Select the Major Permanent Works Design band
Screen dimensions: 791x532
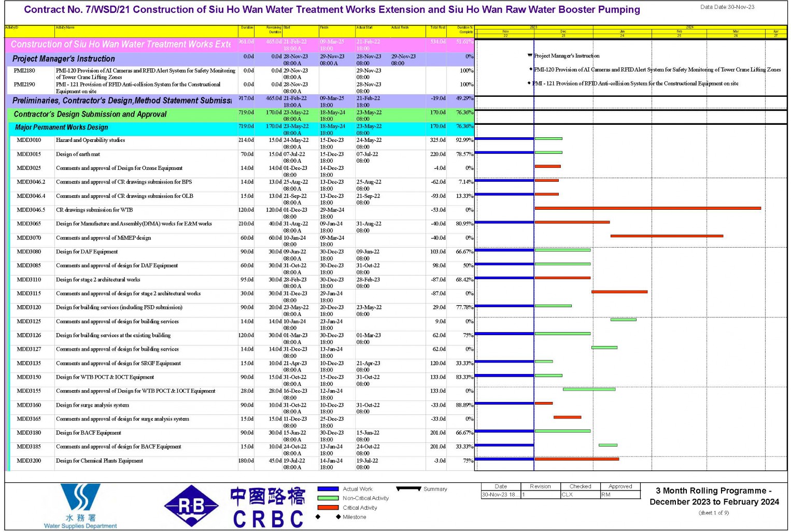click(x=241, y=128)
